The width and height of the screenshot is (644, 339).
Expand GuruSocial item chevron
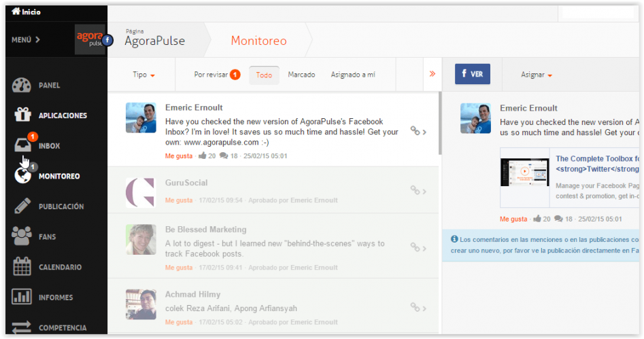(x=424, y=192)
